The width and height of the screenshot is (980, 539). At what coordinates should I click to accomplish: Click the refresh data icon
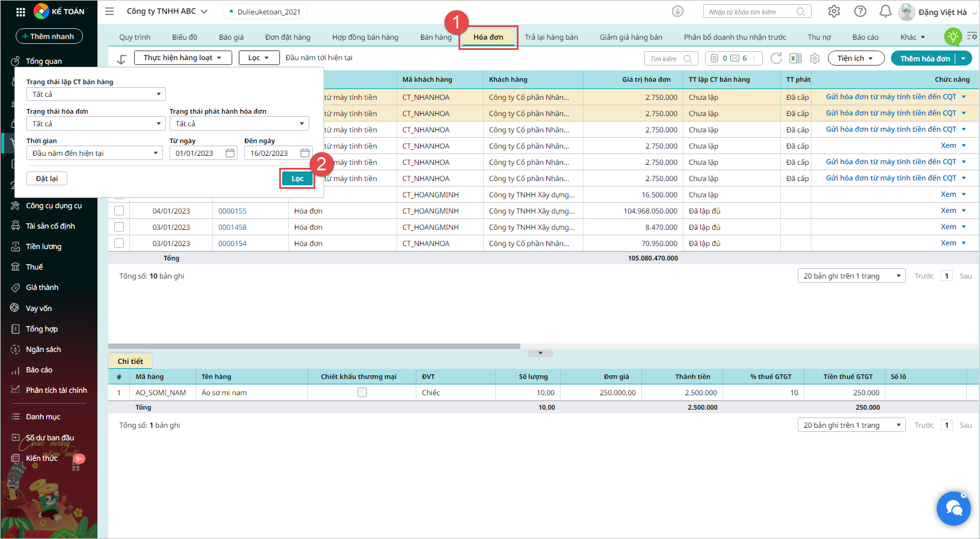pyautogui.click(x=776, y=58)
